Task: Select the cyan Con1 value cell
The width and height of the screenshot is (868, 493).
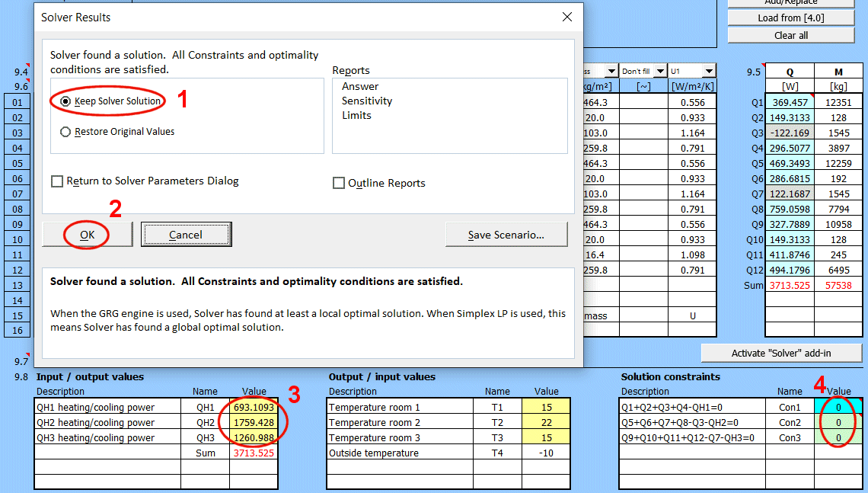Action: point(838,408)
